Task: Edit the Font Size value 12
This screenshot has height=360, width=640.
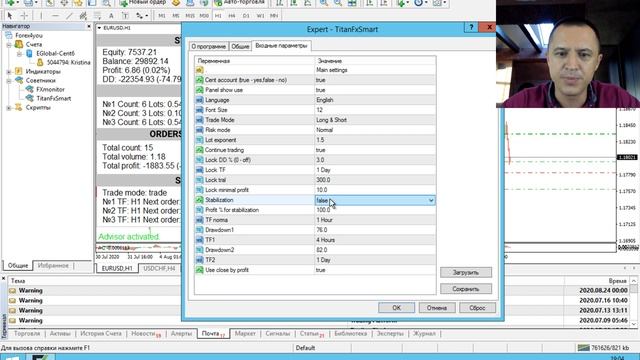Action: click(x=375, y=110)
